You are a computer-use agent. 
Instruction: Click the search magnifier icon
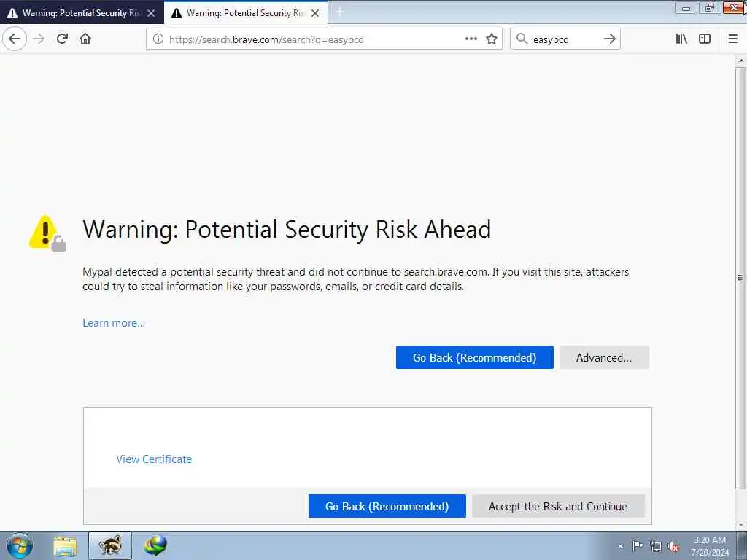coord(522,39)
